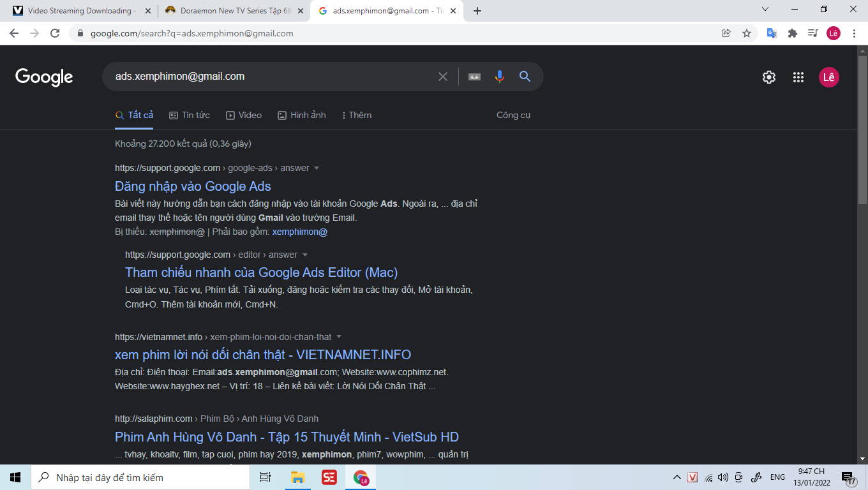Open the Extensions puzzle menu
This screenshot has width=868, height=490.
pos(793,33)
